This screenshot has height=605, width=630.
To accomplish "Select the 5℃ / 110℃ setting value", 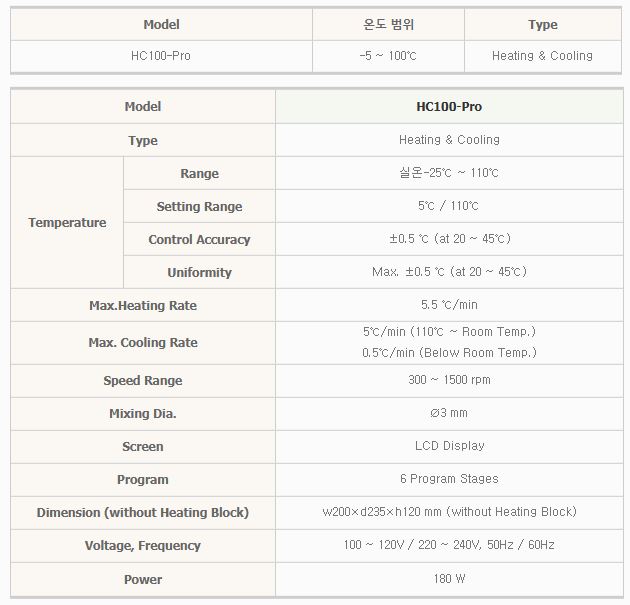I will click(x=449, y=207).
